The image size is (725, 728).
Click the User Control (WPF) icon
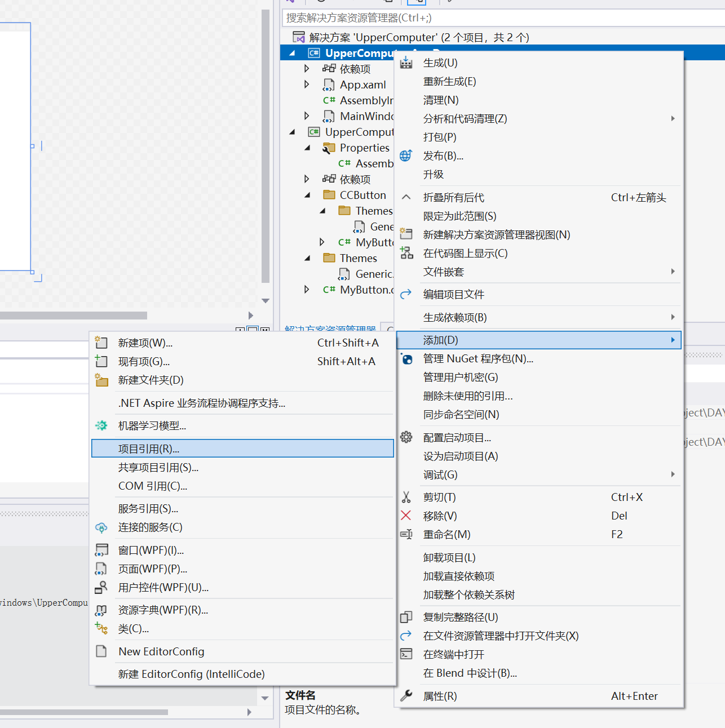pyautogui.click(x=101, y=587)
